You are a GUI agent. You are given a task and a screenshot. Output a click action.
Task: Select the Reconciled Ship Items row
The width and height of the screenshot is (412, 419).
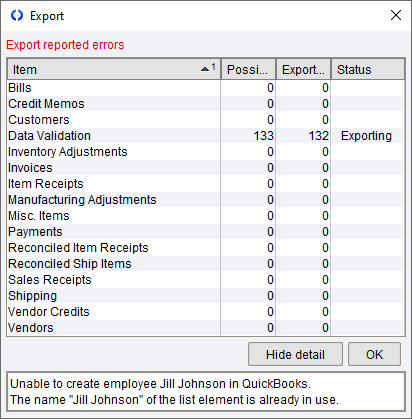[206, 264]
